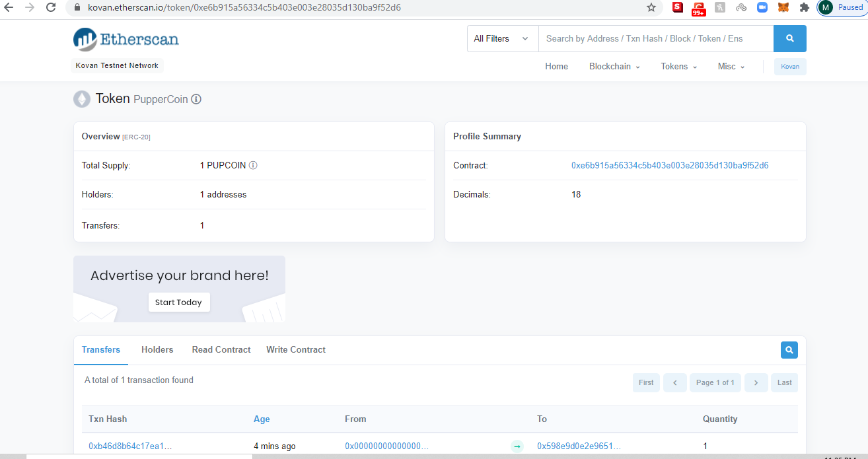868x459 pixels.
Task: Open the From address 0x000000 link
Action: pos(386,446)
